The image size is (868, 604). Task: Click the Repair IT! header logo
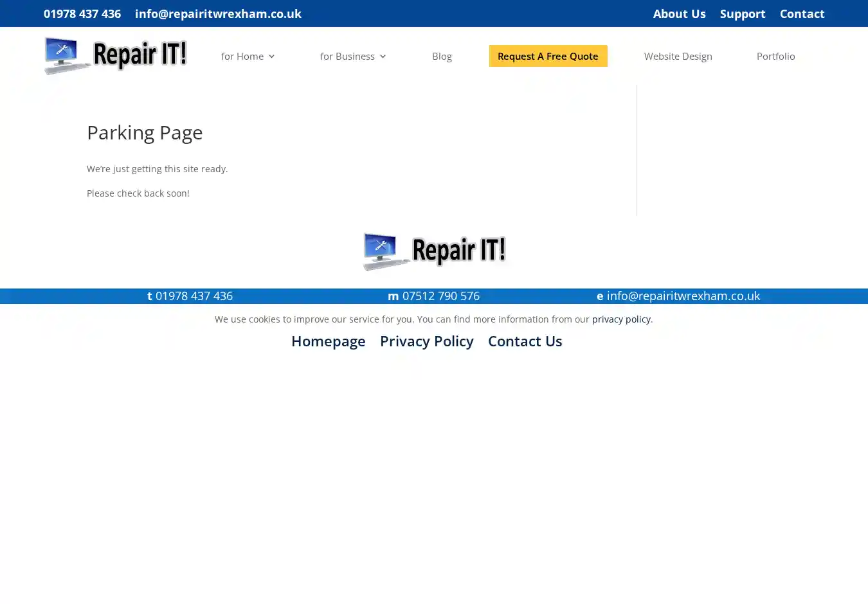click(116, 56)
